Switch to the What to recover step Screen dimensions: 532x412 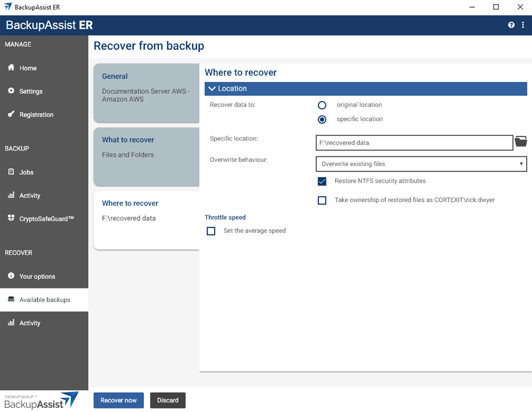(146, 157)
